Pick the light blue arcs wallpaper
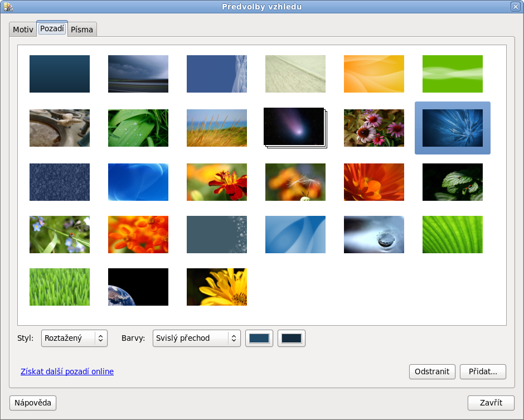The image size is (524, 420). [295, 234]
